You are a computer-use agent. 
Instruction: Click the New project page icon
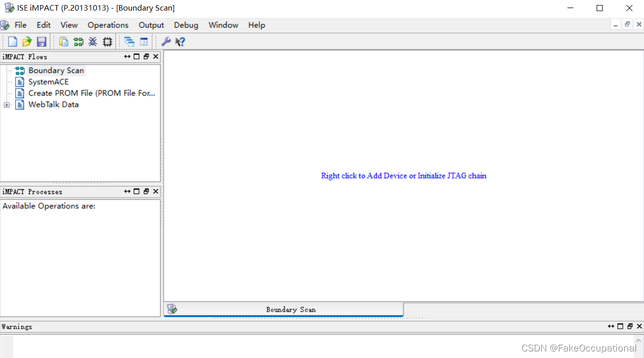pos(13,42)
